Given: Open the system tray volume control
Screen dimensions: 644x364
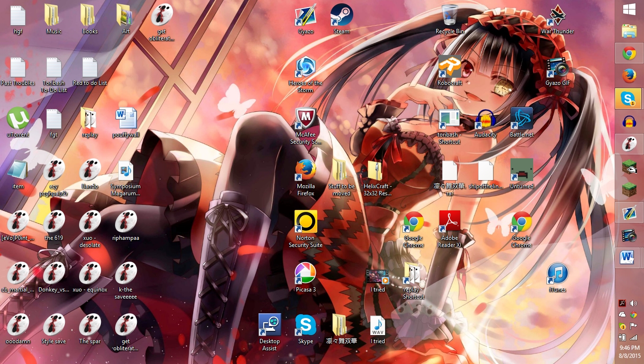Looking at the screenshot, I should tap(634, 303).
